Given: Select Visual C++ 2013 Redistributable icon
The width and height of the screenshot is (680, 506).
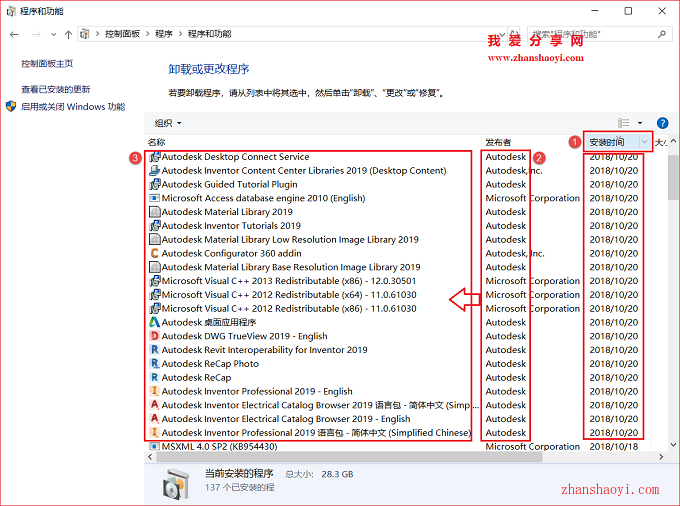Looking at the screenshot, I should tap(154, 281).
